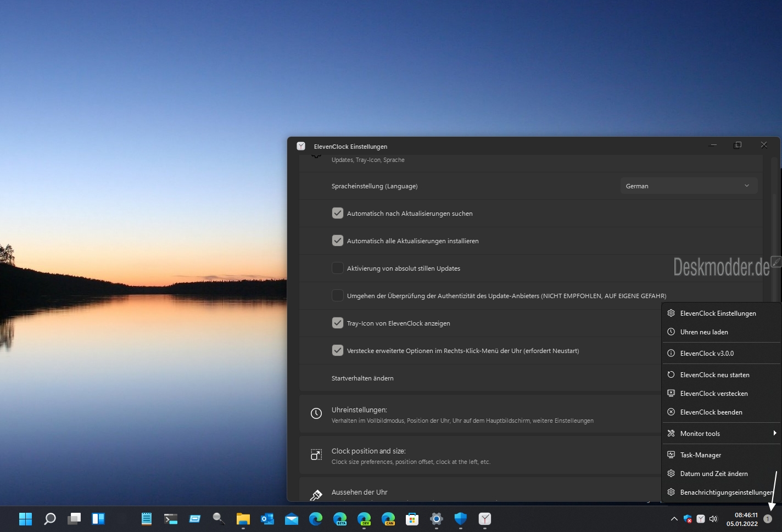Click the taskbar clock showing 08:46:11
Image resolution: width=782 pixels, height=532 pixels.
[x=742, y=519]
